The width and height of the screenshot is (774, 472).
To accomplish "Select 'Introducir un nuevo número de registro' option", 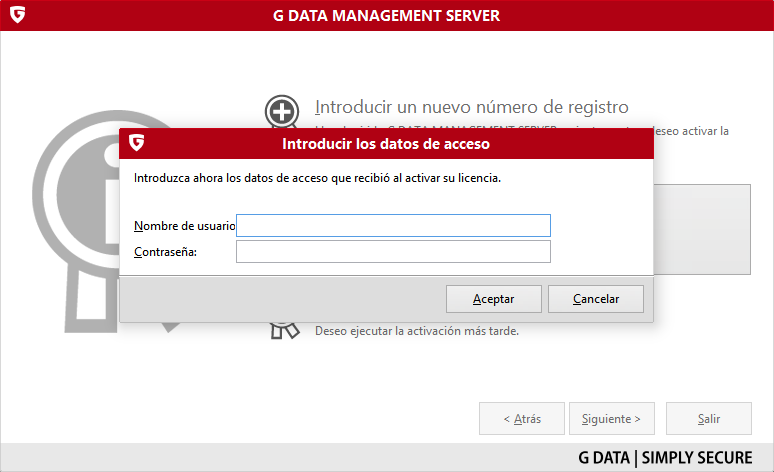I will [471, 107].
